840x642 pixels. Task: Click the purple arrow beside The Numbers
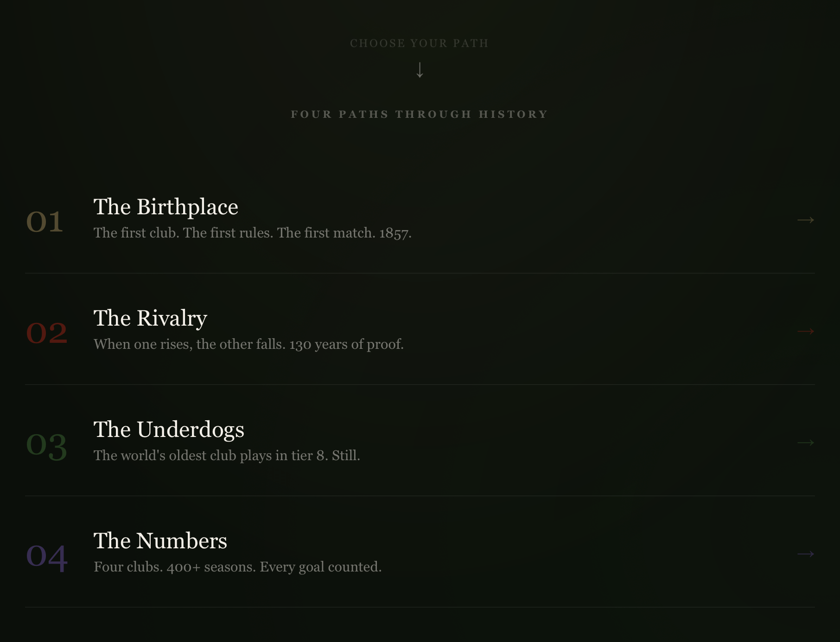click(x=805, y=554)
